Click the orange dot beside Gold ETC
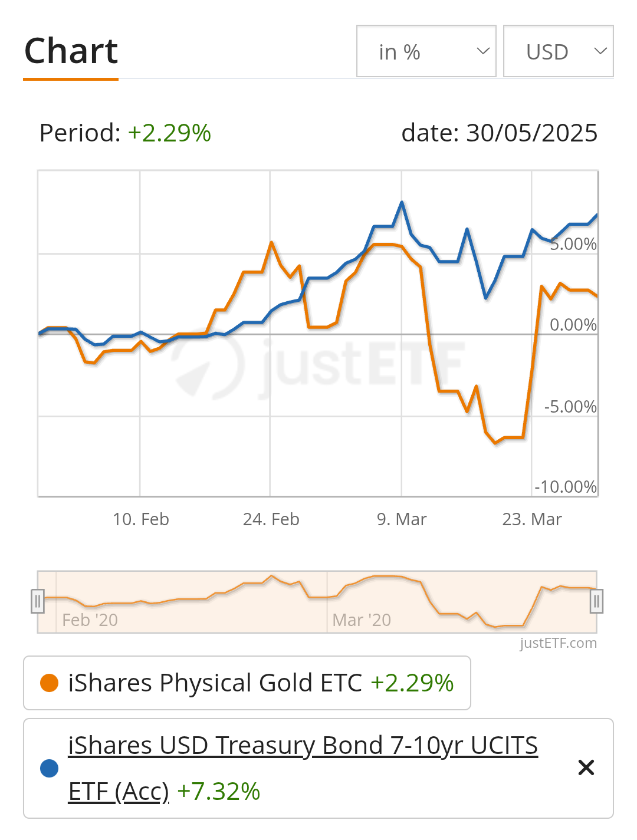This screenshot has width=637, height=840. click(x=49, y=683)
